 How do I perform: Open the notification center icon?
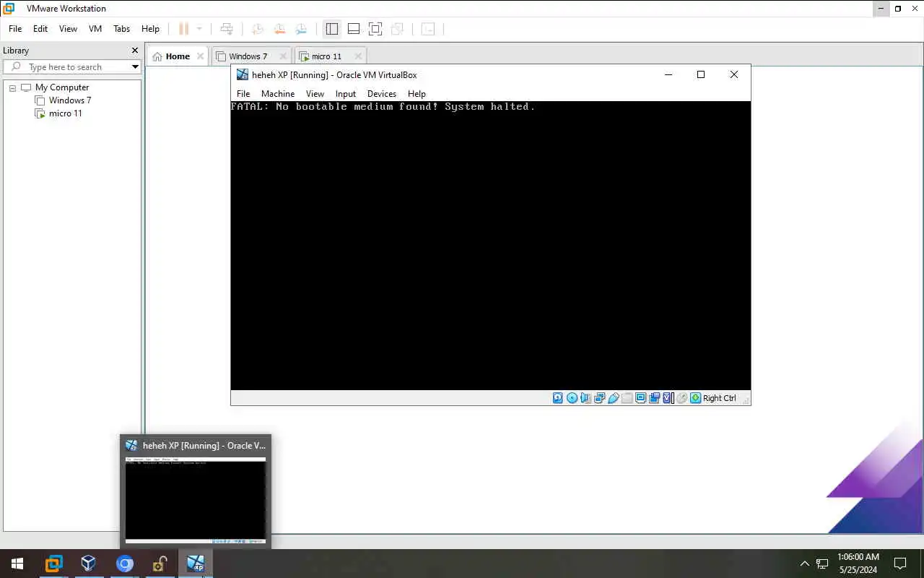[900, 564]
